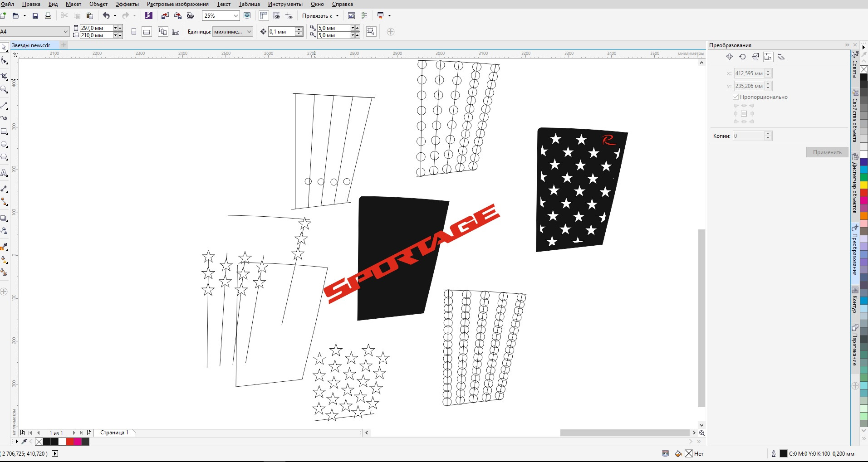Click the Search Content icon

(x=148, y=16)
